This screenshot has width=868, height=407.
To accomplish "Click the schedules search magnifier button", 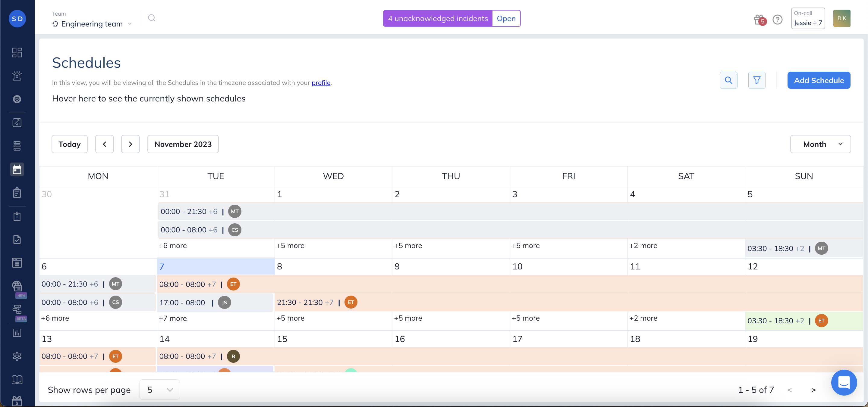I will click(728, 80).
